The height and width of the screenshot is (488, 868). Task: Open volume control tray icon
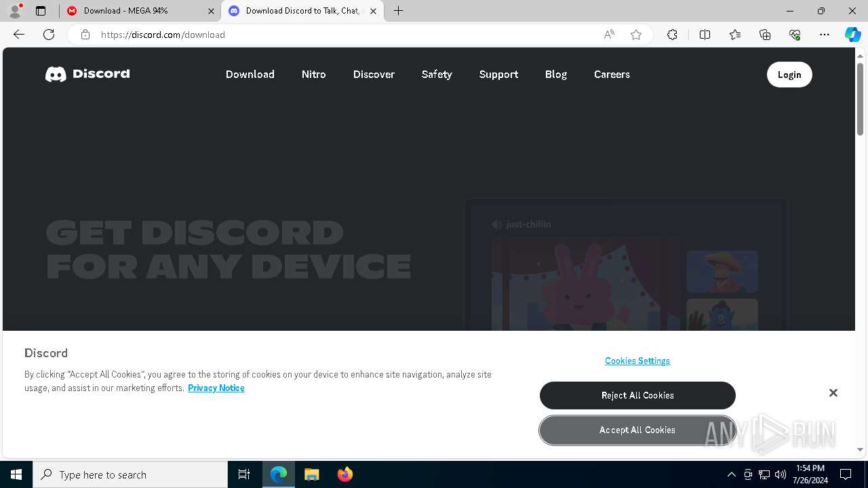tap(781, 474)
